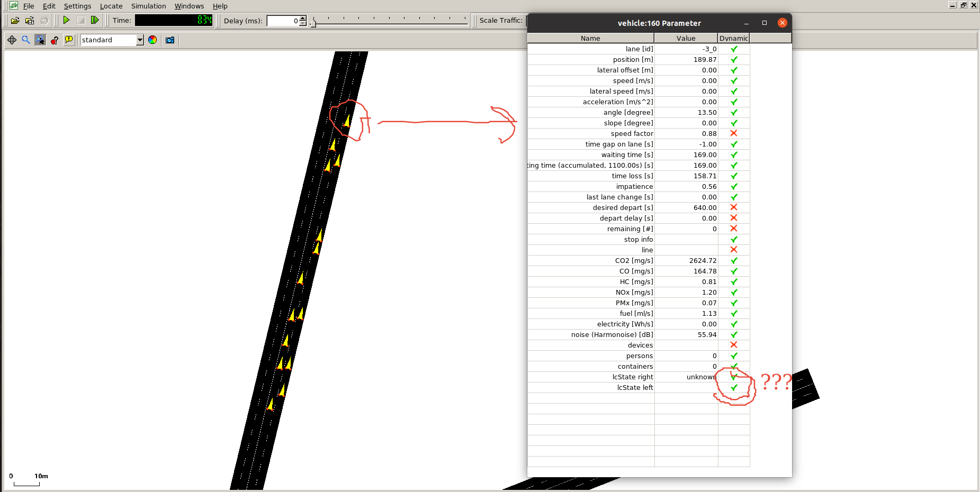
Task: Open a simulation configuration via the folder icon
Action: (16, 20)
